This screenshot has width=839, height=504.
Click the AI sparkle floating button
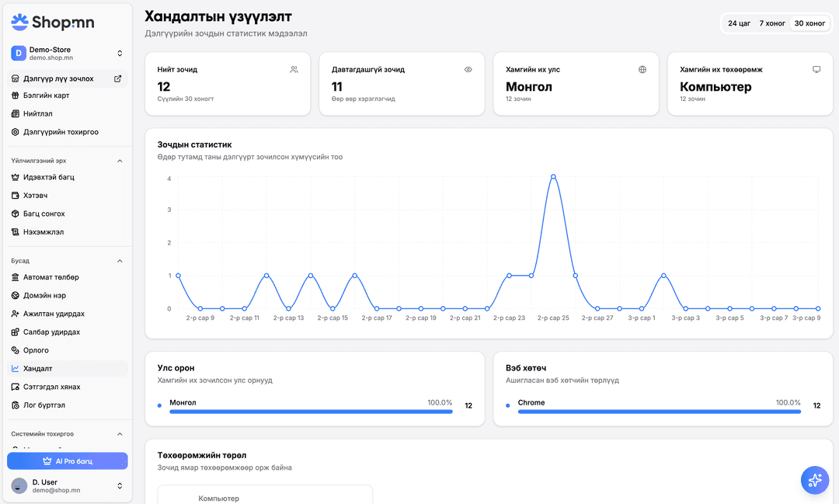(814, 480)
